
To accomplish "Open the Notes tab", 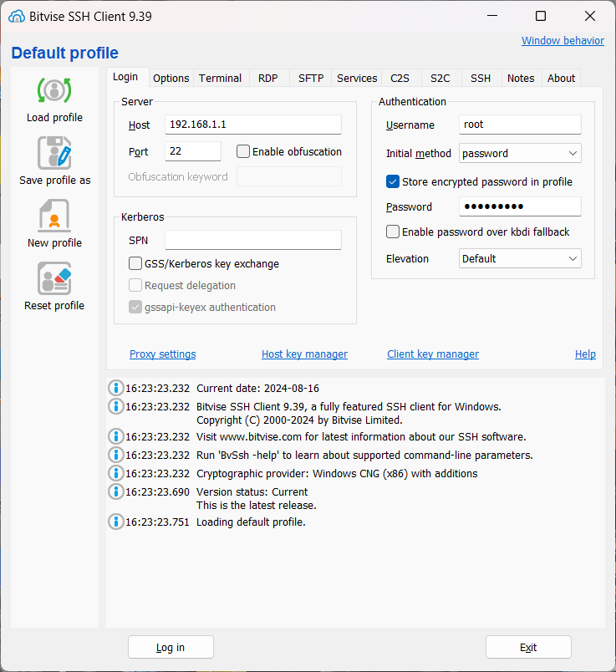I will coord(521,79).
